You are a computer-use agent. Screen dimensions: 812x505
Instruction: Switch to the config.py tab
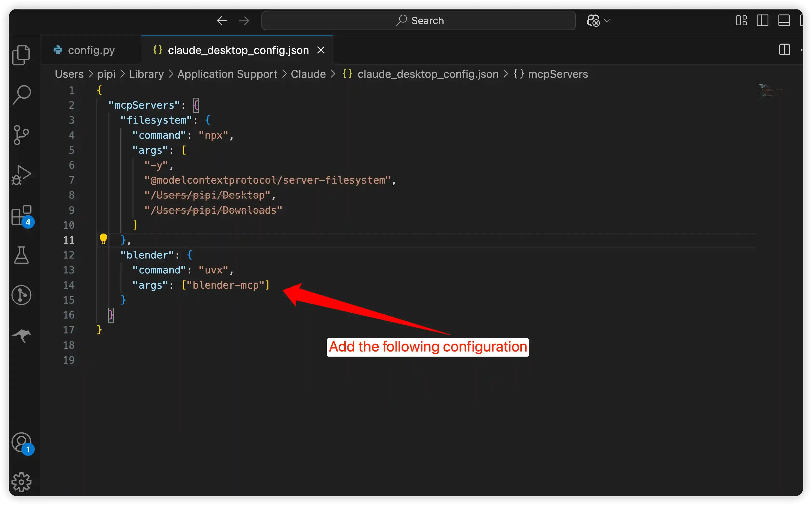pyautogui.click(x=91, y=50)
